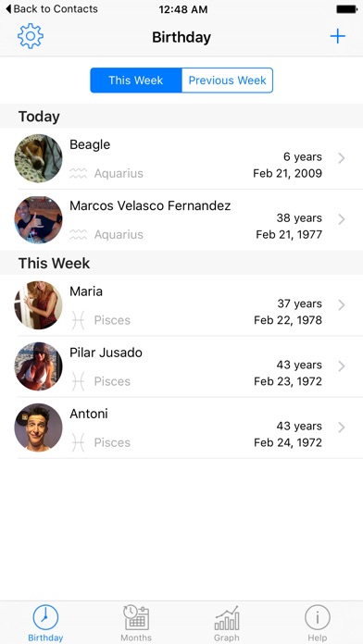Tap Antoni's profile photo

[38, 427]
